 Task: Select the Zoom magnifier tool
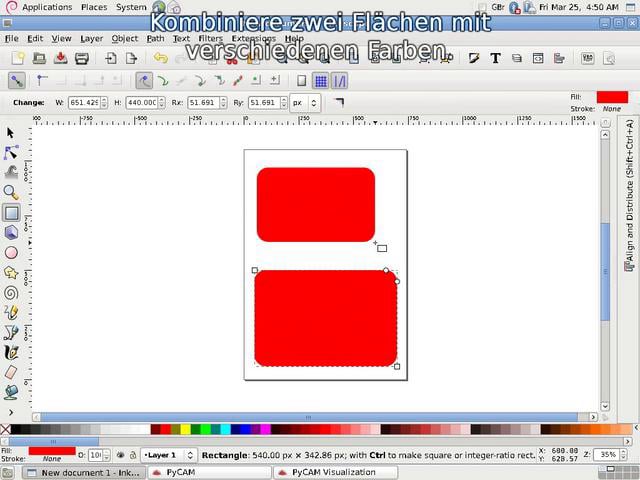[x=11, y=192]
